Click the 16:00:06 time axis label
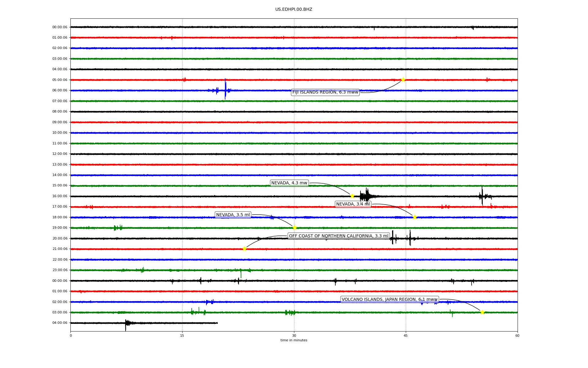The width and height of the screenshot is (588, 368). pos(60,196)
